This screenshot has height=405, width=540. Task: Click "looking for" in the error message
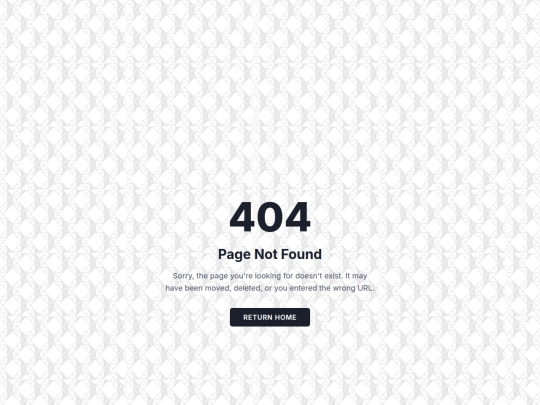pos(274,276)
